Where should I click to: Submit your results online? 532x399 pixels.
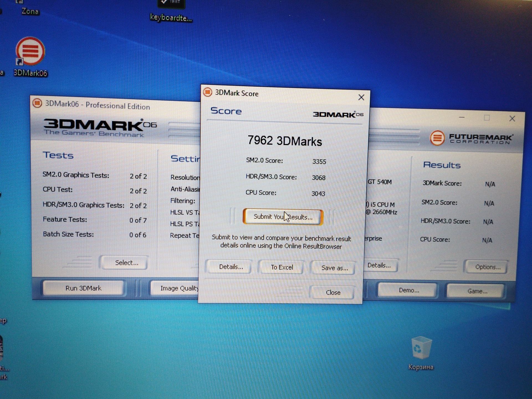click(283, 217)
